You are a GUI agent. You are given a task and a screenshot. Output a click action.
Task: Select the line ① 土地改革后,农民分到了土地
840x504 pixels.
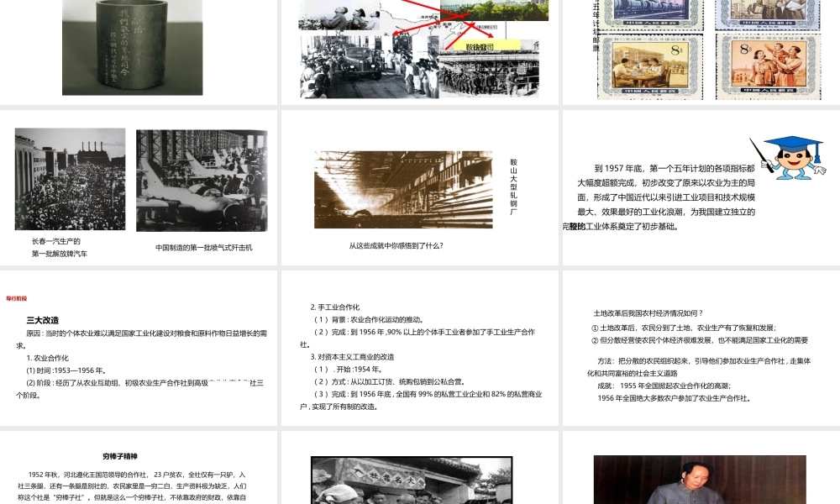pyautogui.click(x=684, y=328)
